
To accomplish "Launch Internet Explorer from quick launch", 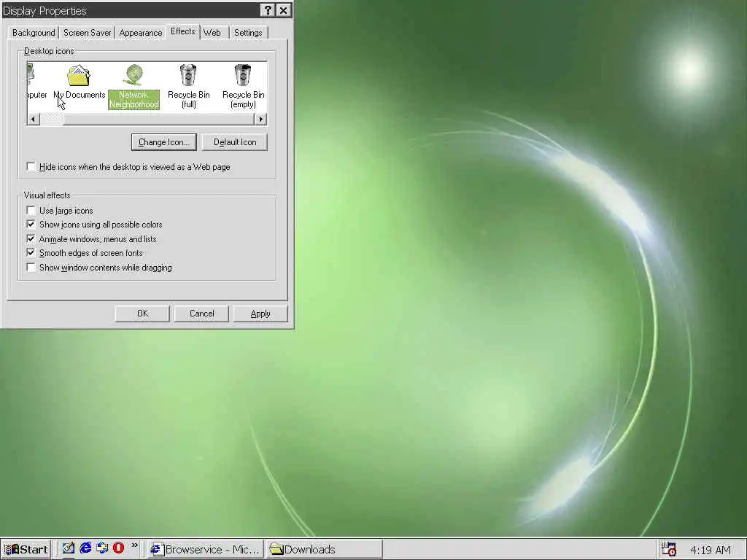I will (x=85, y=548).
